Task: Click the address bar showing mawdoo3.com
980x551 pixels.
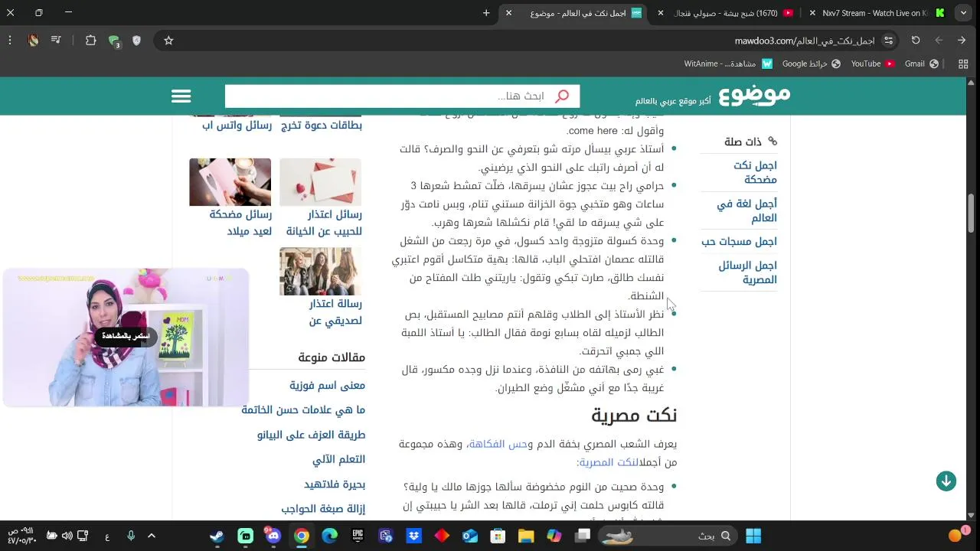Action: [804, 41]
